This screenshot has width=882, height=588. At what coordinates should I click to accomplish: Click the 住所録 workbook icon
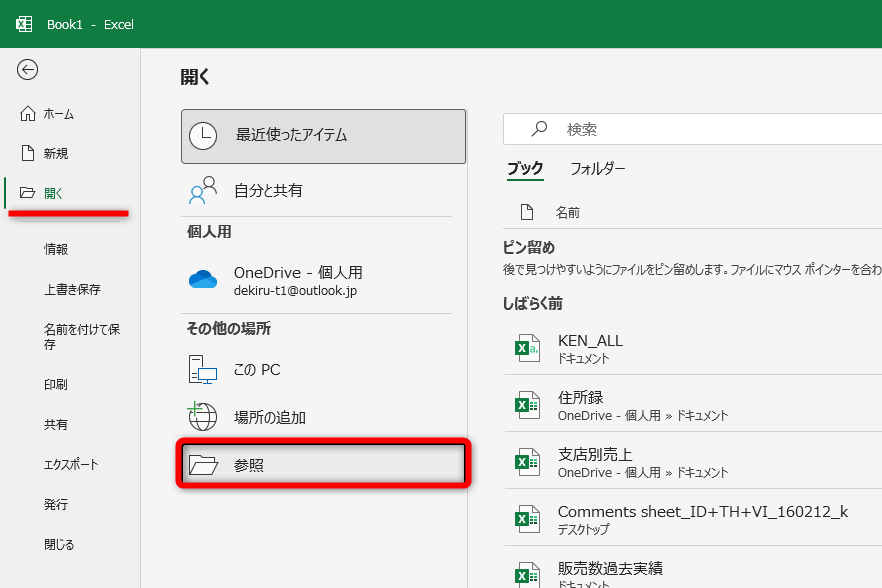tap(527, 405)
